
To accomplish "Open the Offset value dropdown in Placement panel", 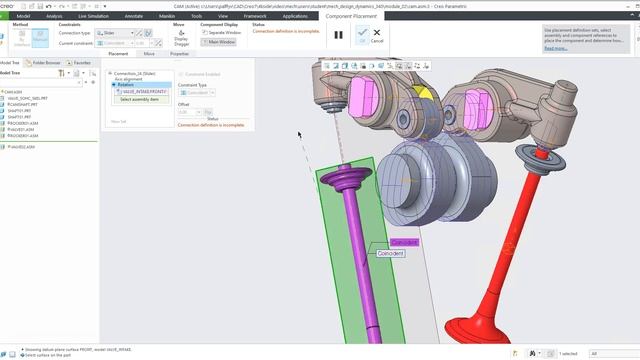I will (x=199, y=112).
